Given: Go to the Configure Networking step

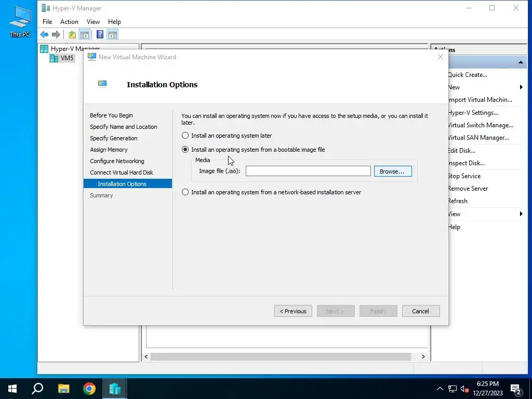Looking at the screenshot, I should [117, 161].
